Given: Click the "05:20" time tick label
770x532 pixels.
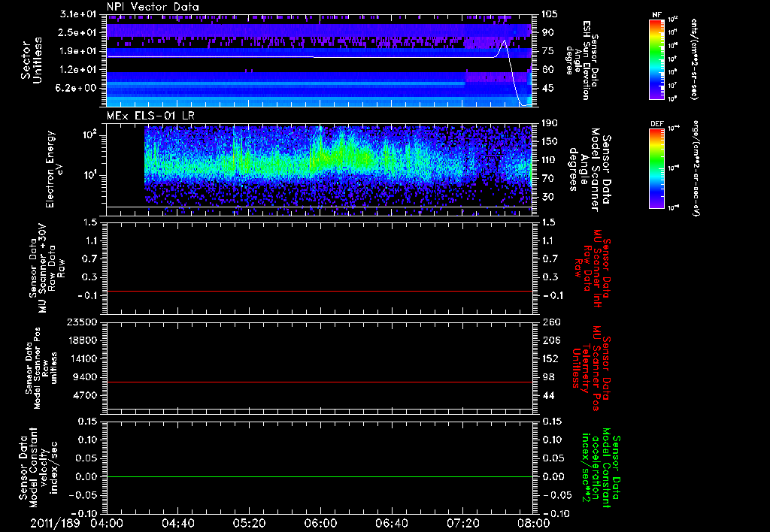Looking at the screenshot, I should click(x=249, y=523).
